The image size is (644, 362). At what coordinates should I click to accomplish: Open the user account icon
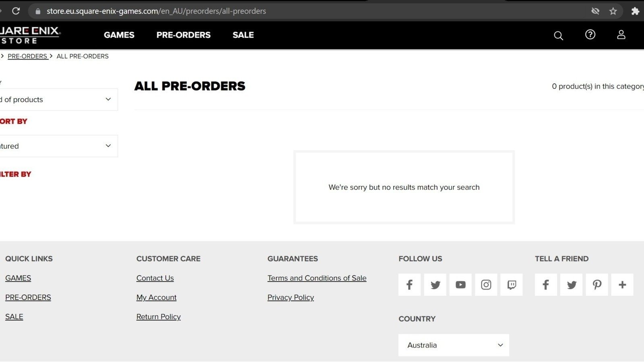point(621,35)
